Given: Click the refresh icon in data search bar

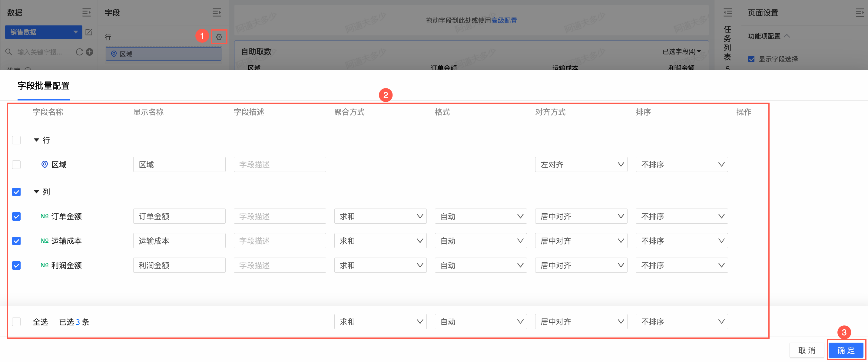Looking at the screenshot, I should [79, 52].
